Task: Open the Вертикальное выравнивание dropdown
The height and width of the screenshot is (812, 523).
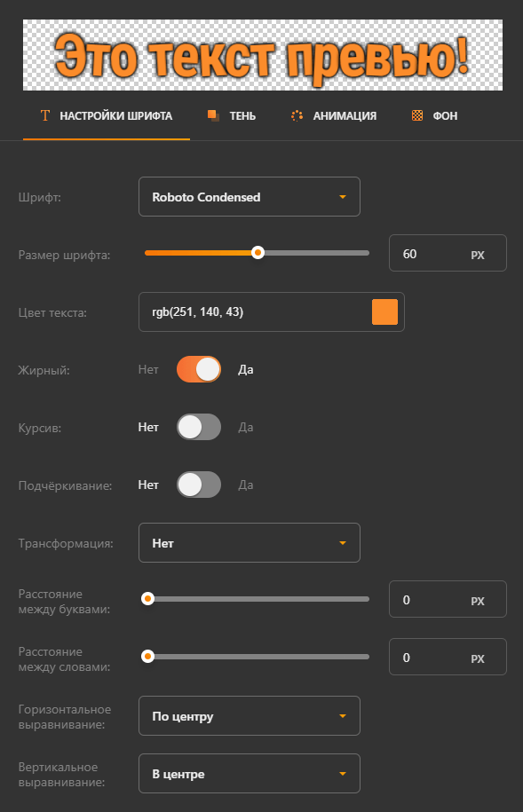Action: pyautogui.click(x=250, y=774)
